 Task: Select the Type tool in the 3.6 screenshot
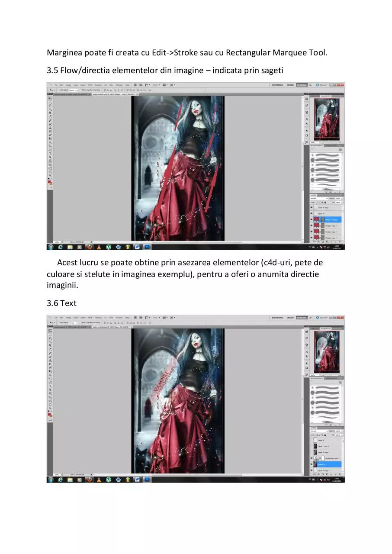click(x=50, y=385)
